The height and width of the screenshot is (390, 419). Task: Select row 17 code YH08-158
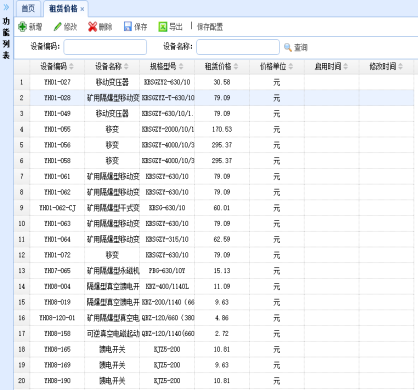[x=57, y=333]
